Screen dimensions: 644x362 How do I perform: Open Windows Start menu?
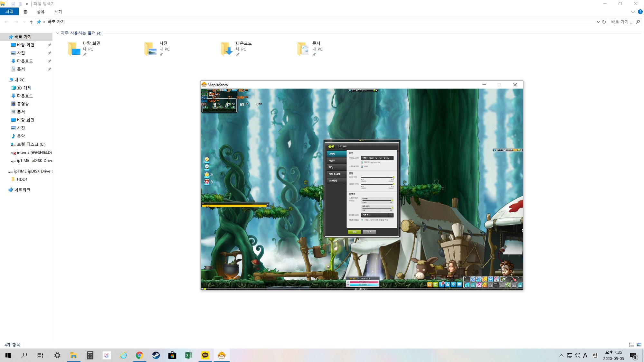pos(8,355)
